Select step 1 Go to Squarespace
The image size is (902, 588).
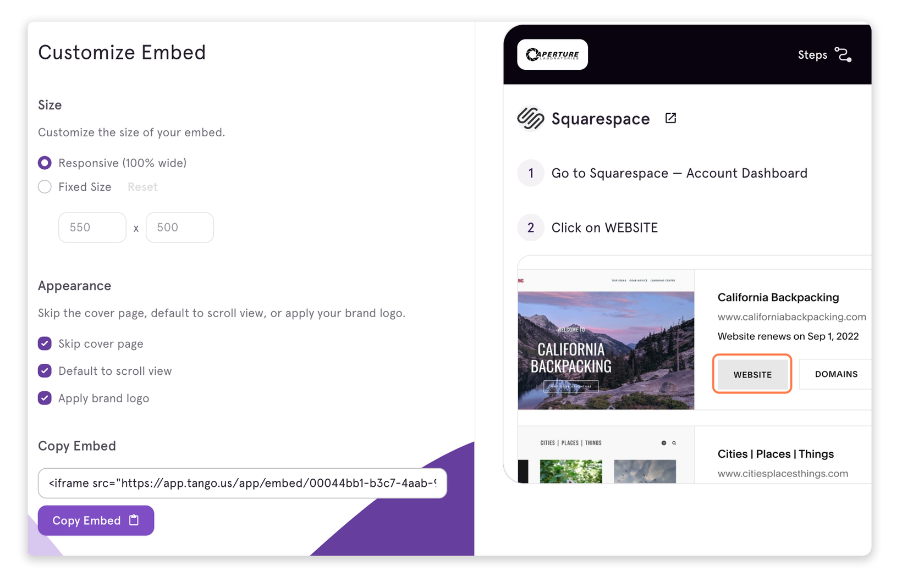coord(663,173)
